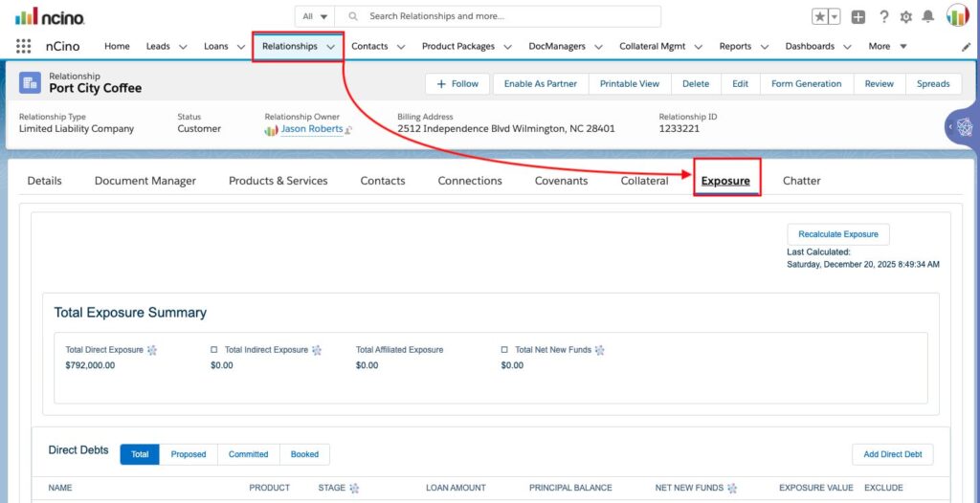Expand the Loans navigation chevron
This screenshot has width=980, height=503.
tap(241, 47)
